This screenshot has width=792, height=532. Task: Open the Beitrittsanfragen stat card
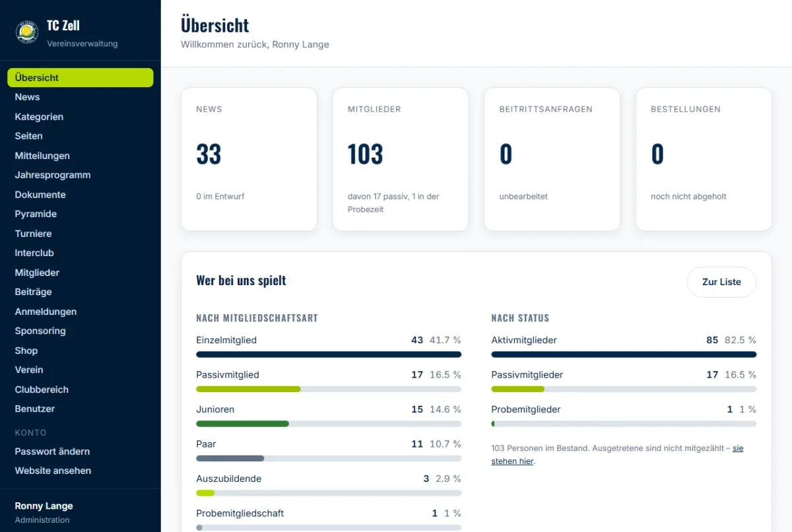pos(552,159)
